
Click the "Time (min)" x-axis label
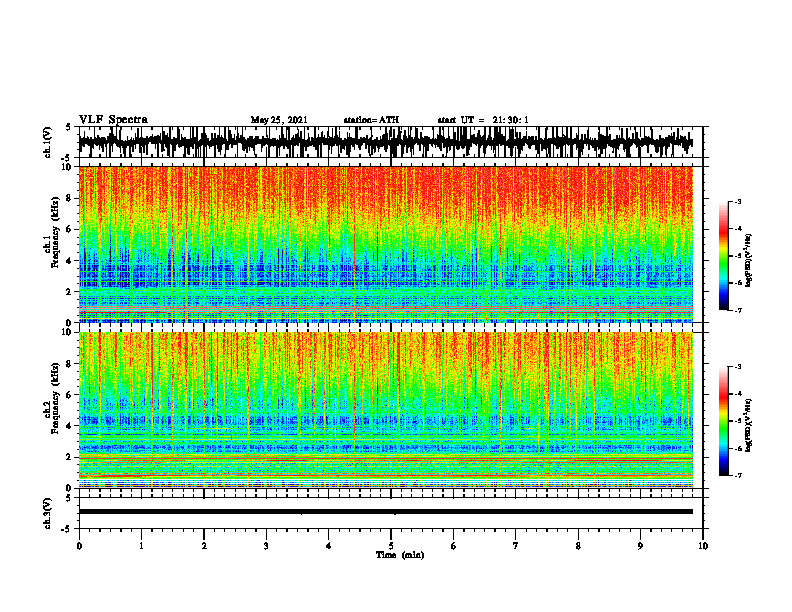pyautogui.click(x=400, y=555)
